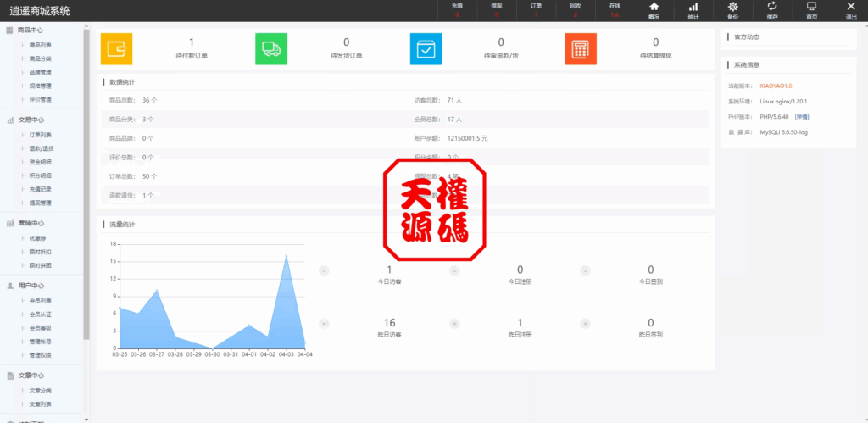Click the round icon beside 今日注册
This screenshot has width=868, height=423.
pyautogui.click(x=454, y=270)
